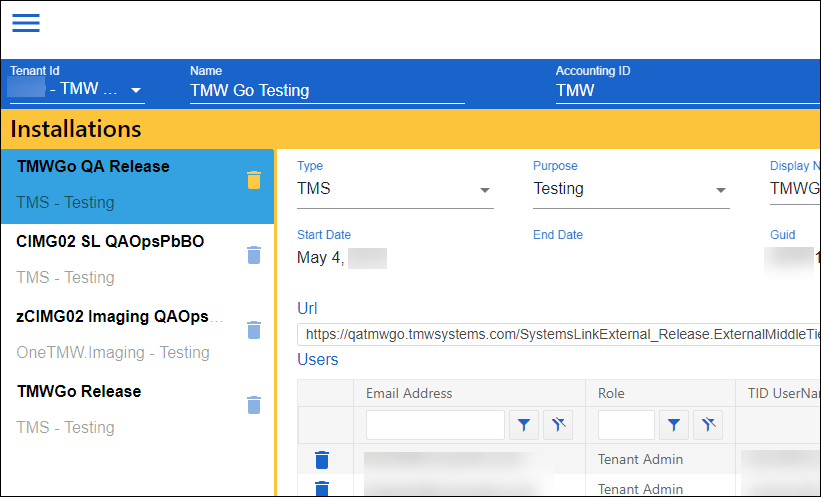Edit the Name field TMW Go Testing
The height and width of the screenshot is (497, 821).
327,91
